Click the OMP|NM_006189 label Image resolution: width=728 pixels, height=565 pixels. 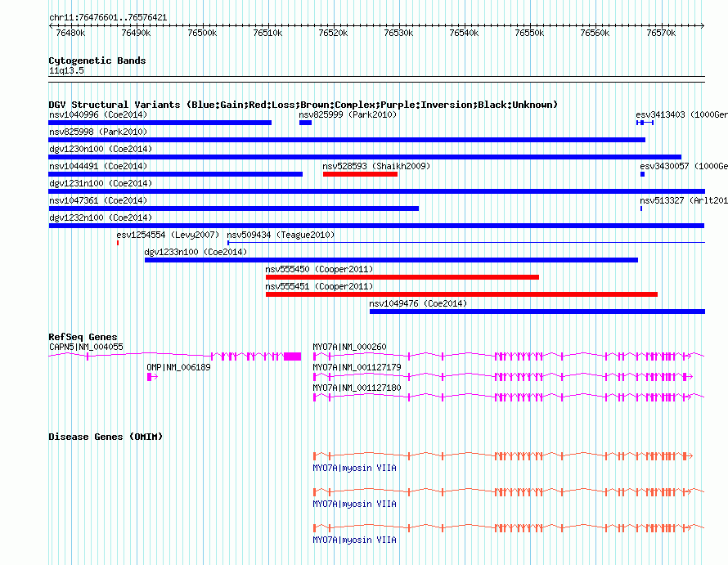pyautogui.click(x=178, y=368)
